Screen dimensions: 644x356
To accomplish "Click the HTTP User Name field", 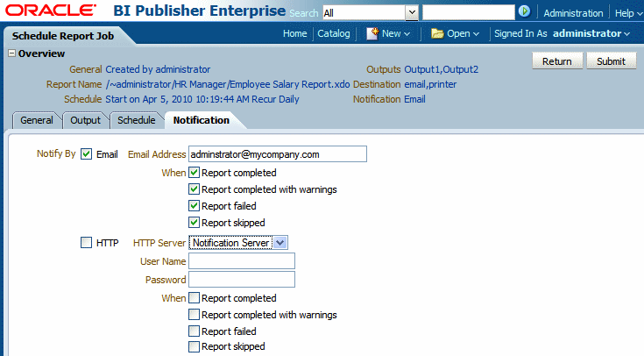I will pyautogui.click(x=242, y=261).
